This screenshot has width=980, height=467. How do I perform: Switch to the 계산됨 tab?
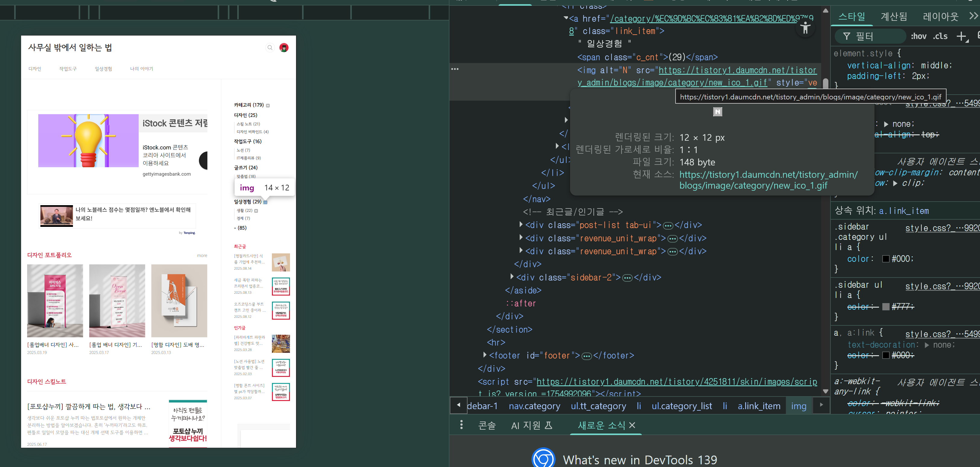[894, 16]
